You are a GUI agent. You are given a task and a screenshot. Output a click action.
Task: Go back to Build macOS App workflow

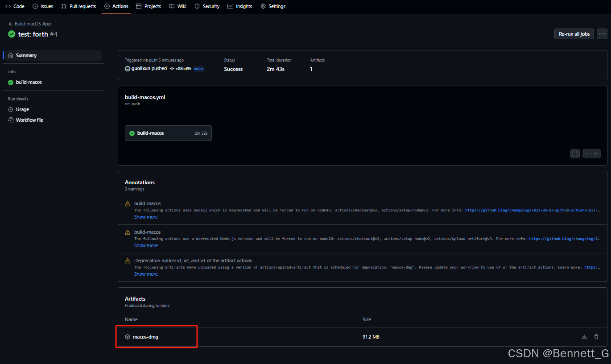point(29,24)
